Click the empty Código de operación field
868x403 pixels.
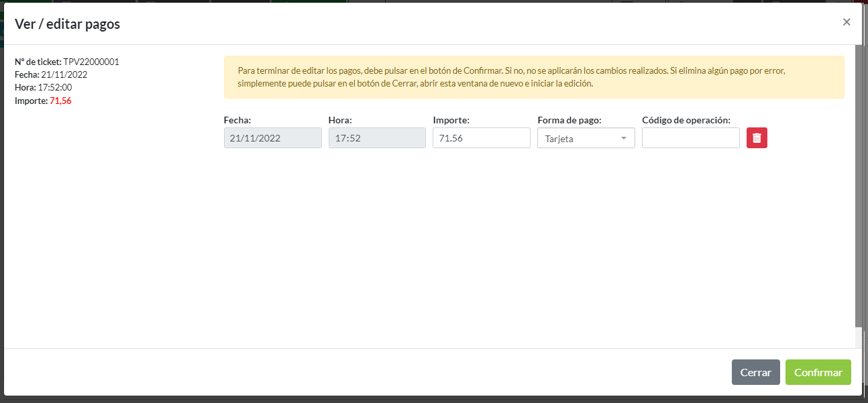coord(690,138)
